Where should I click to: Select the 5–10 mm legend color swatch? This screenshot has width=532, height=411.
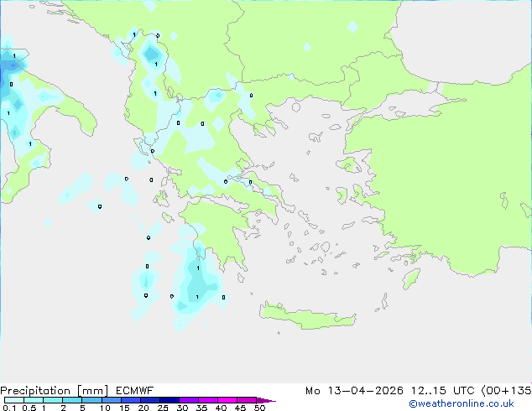tap(91, 400)
